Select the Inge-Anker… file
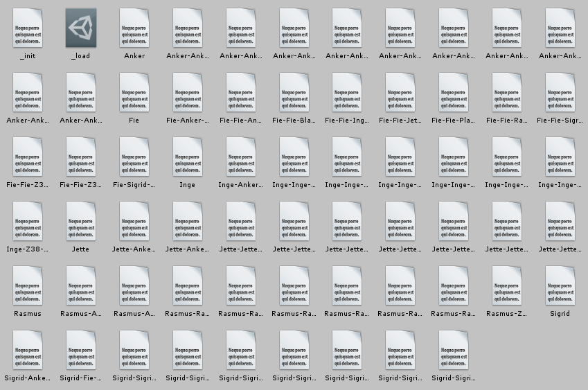Screen dimensions: 588x390 (x=241, y=157)
